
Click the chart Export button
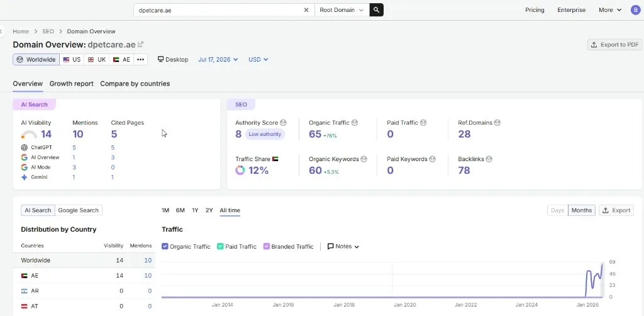616,210
